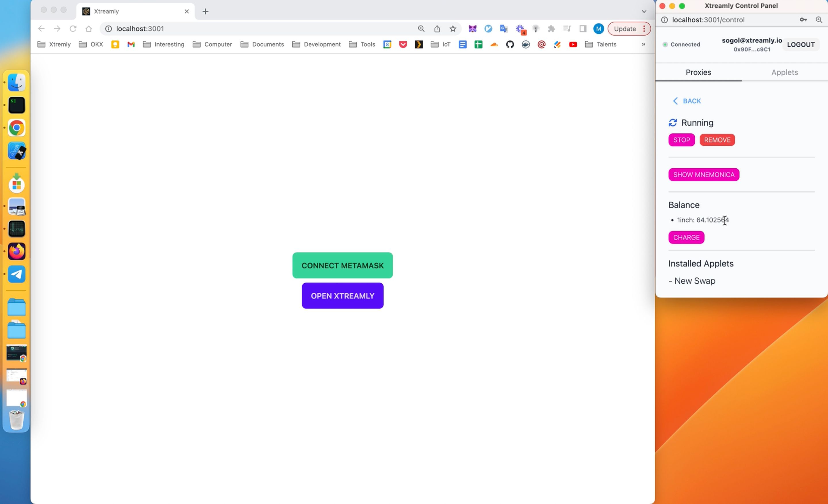Switch to the Proxies tab in control panel
The width and height of the screenshot is (828, 504).
click(x=698, y=72)
